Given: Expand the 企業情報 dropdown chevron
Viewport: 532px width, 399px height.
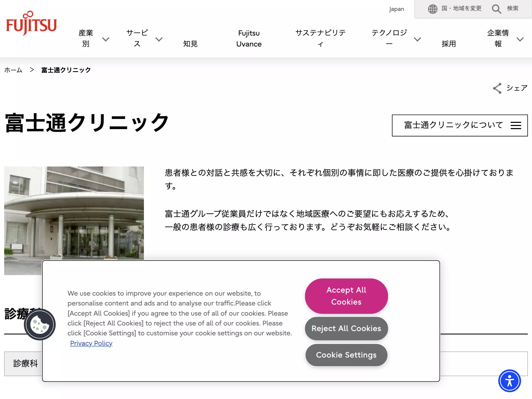Looking at the screenshot, I should pos(520,39).
